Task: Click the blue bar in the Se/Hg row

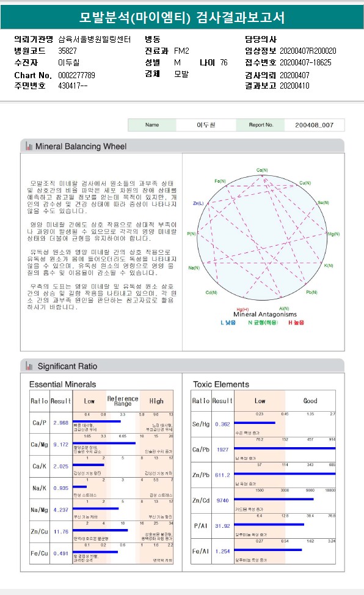Action: point(255,423)
